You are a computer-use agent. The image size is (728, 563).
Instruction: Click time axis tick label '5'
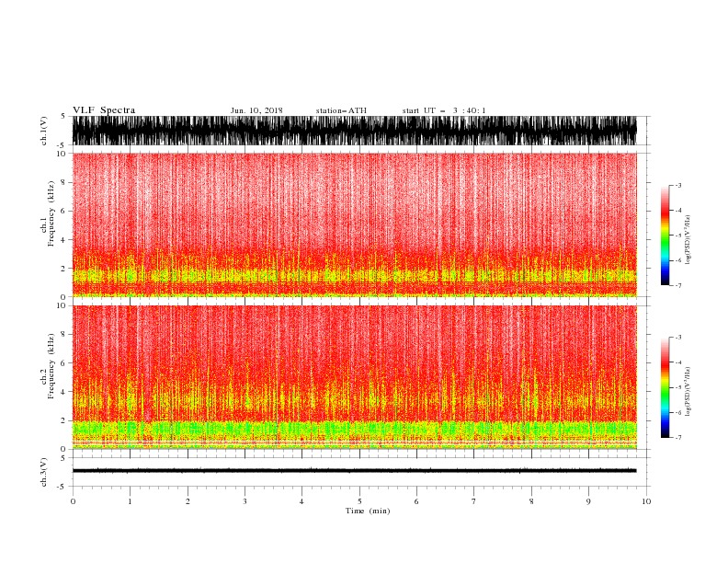[x=359, y=501]
